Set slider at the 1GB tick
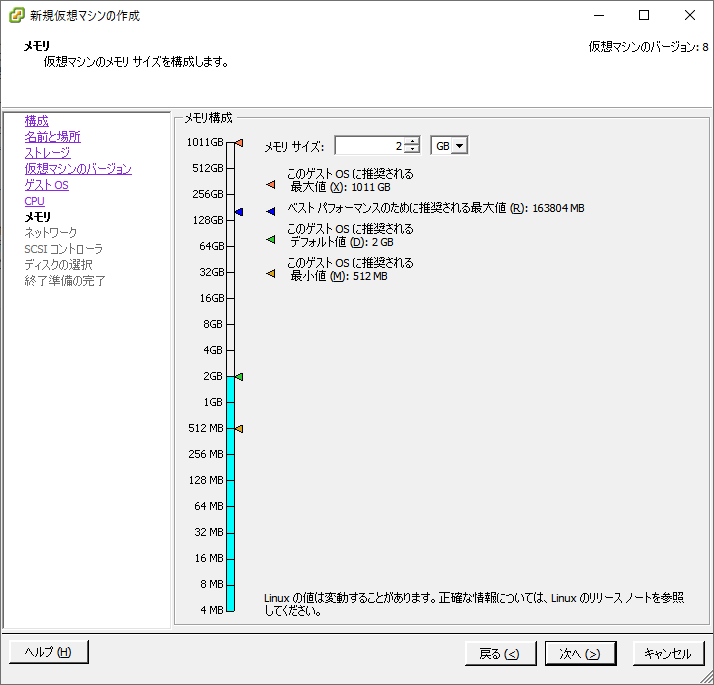714x685 pixels. pyautogui.click(x=230, y=402)
